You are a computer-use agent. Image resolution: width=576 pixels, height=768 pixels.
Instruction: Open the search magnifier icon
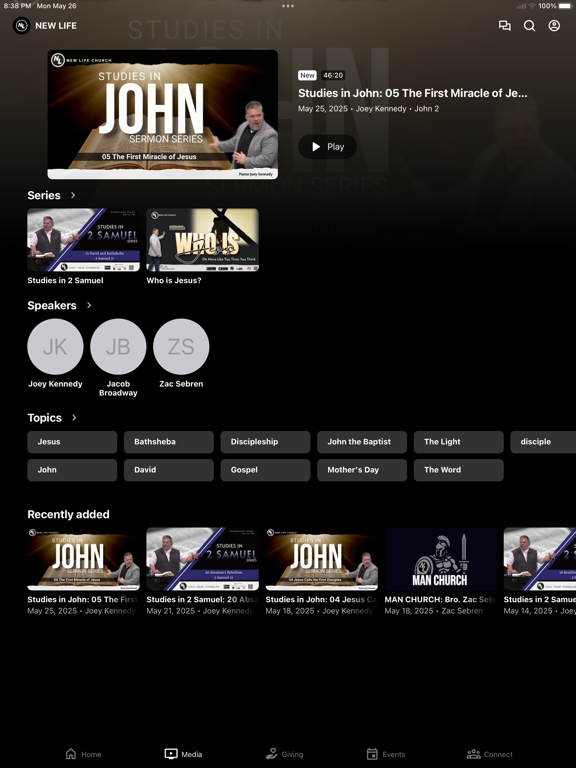(529, 25)
